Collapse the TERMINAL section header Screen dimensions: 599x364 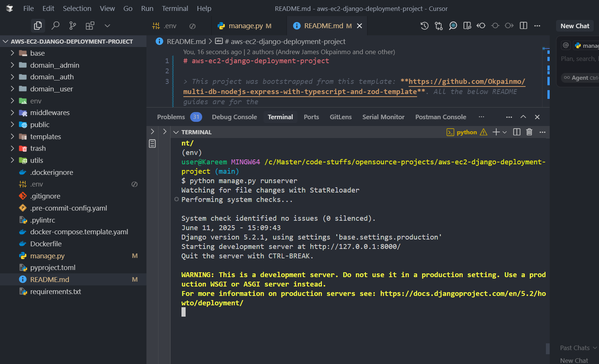(176, 132)
